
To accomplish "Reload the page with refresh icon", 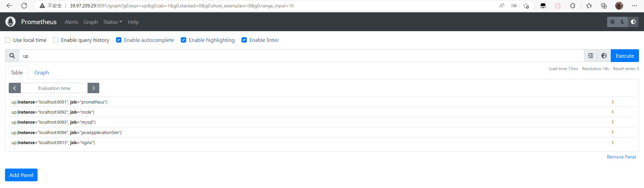I will (x=24, y=6).
